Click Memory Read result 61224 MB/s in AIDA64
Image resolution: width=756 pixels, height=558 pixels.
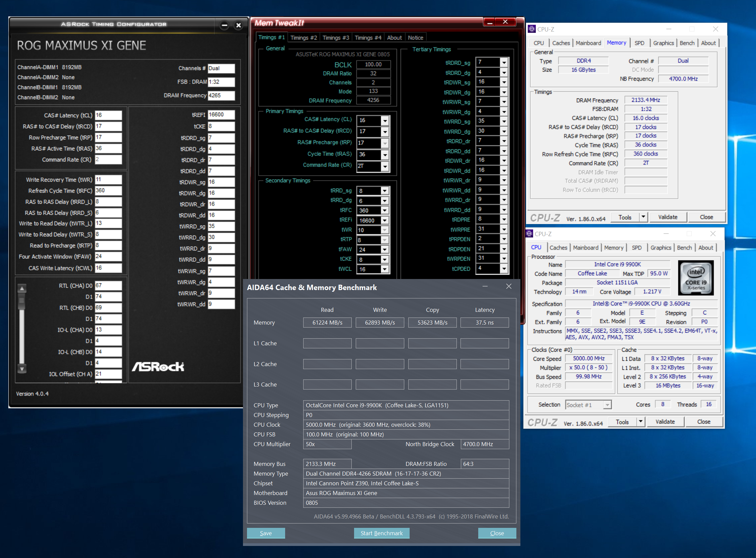tap(327, 323)
